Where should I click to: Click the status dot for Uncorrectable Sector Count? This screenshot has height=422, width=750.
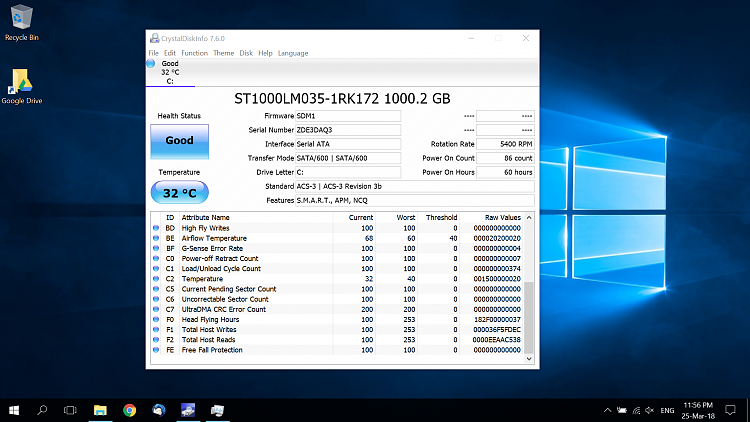point(156,299)
